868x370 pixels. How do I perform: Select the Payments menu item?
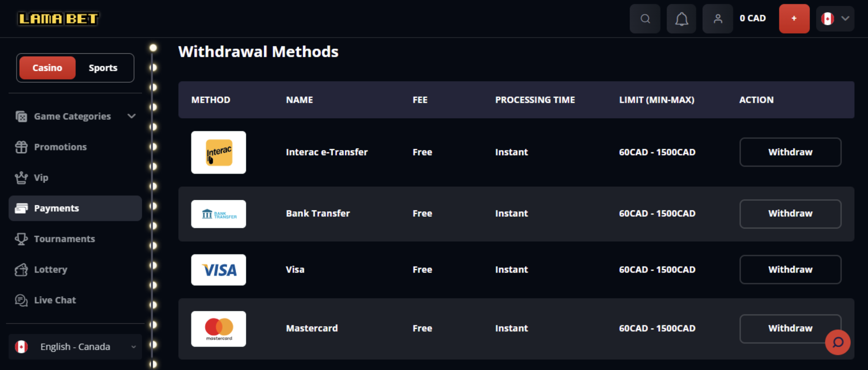(75, 208)
